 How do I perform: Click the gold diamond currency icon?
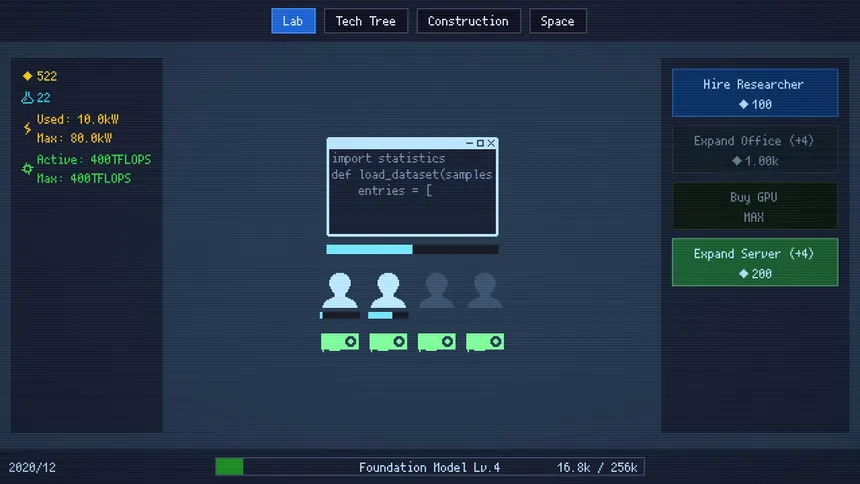click(27, 76)
